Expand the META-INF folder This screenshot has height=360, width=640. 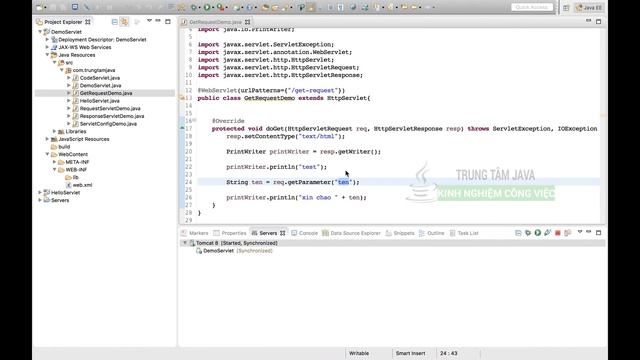(55, 162)
